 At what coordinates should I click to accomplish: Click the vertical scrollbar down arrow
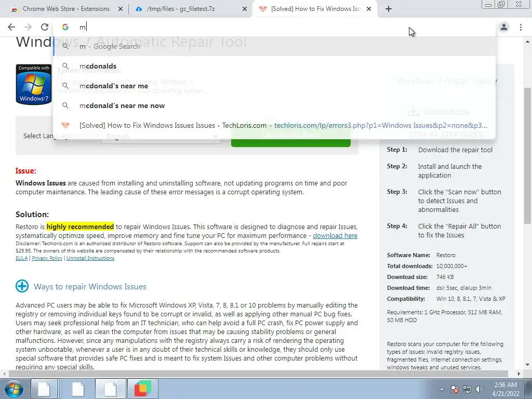[x=527, y=365]
